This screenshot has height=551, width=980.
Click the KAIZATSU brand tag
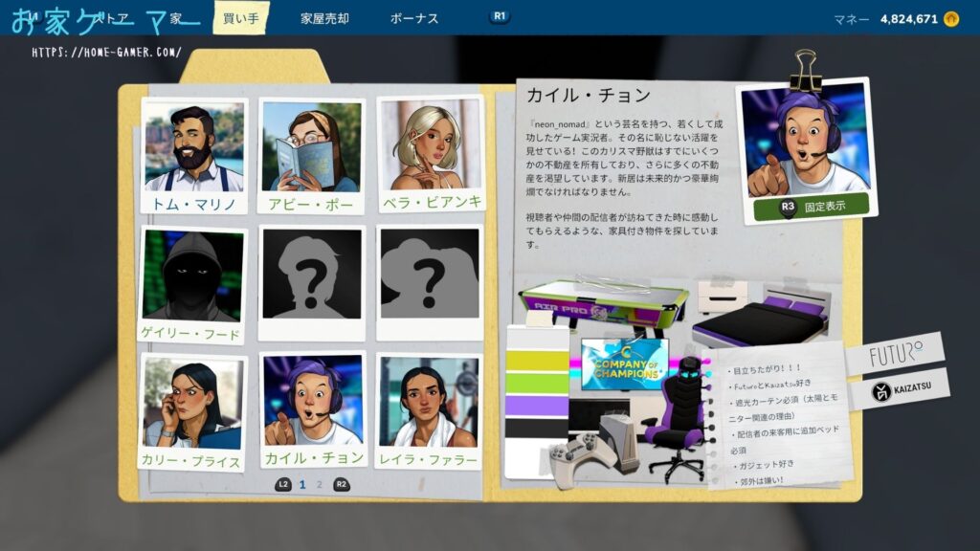(x=901, y=390)
